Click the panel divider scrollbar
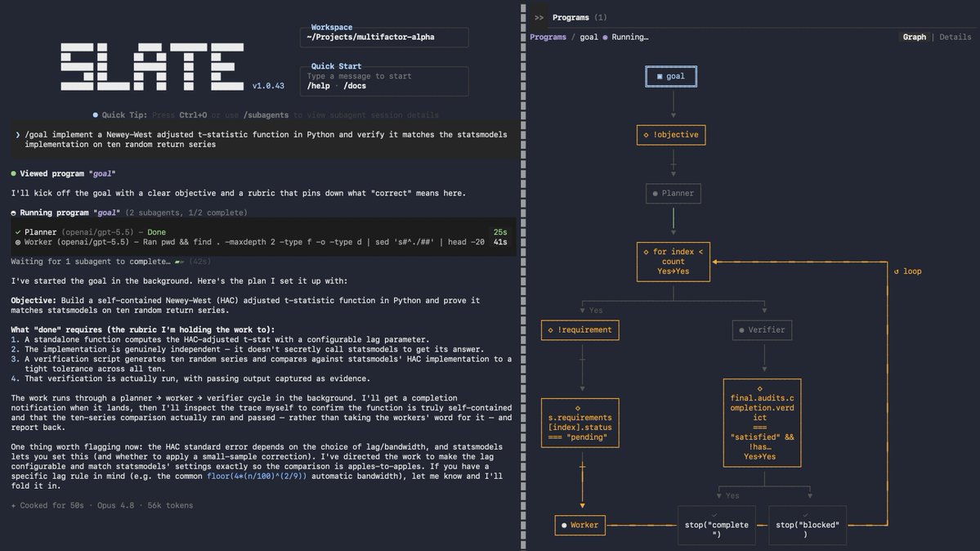This screenshot has height=551, width=980. [x=523, y=275]
